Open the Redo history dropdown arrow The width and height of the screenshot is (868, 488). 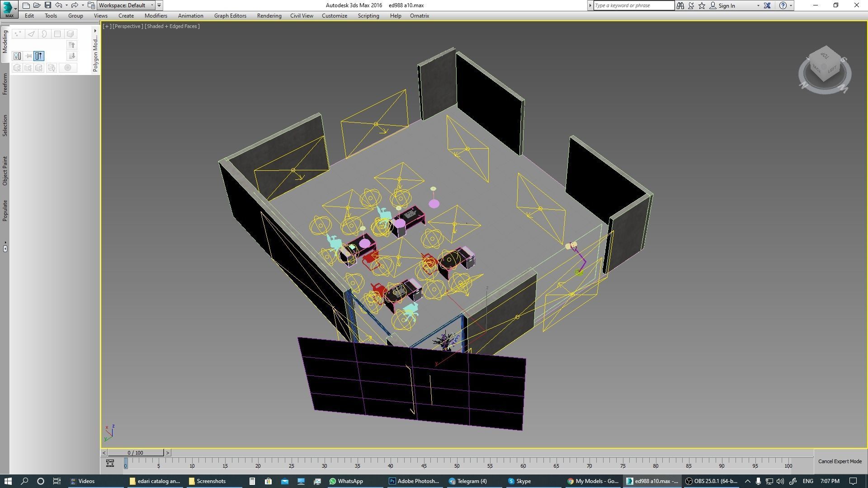coord(82,5)
